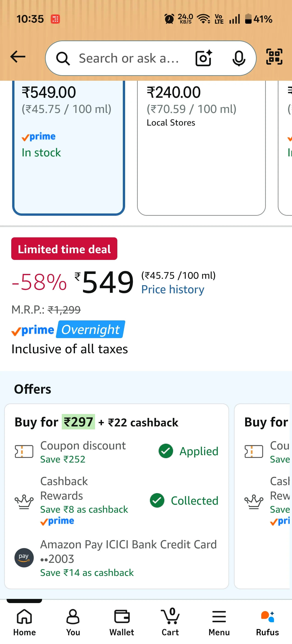The image size is (292, 644).
Task: Select the ₹549.00 size option card
Action: (68, 147)
